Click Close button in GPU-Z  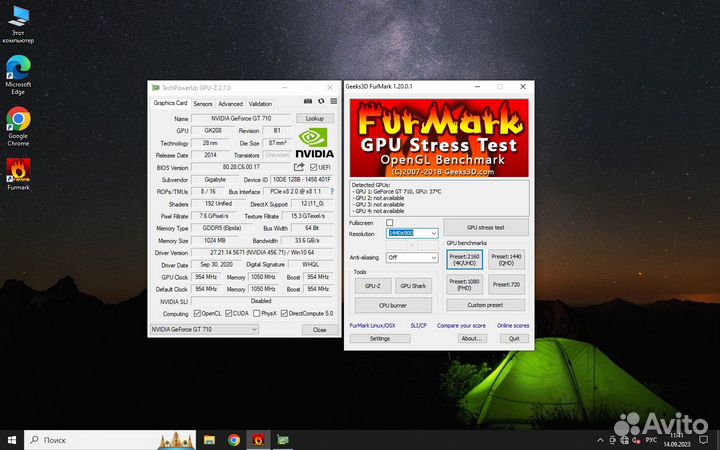(x=320, y=330)
